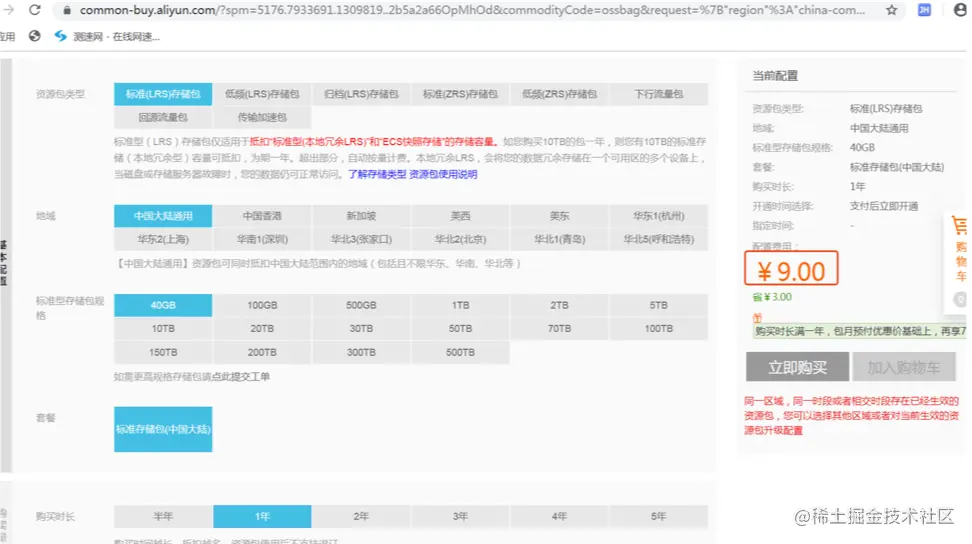This screenshot has height=544, width=972.
Task: Choose 华北2(北京) region
Action: [x=461, y=239]
